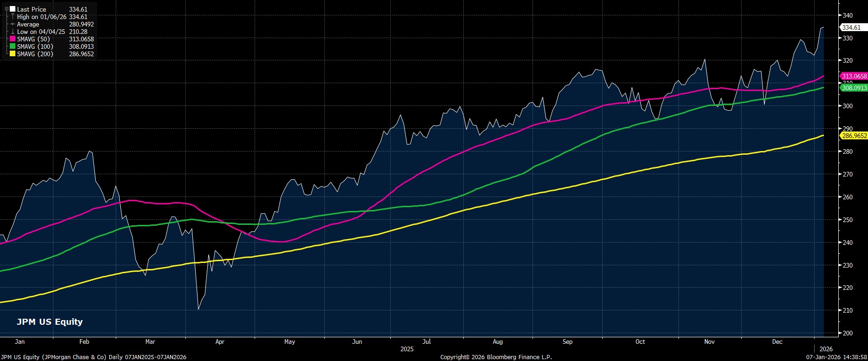Click the Sep label on date axis
Image resolution: width=868 pixels, height=361 pixels.
567,341
